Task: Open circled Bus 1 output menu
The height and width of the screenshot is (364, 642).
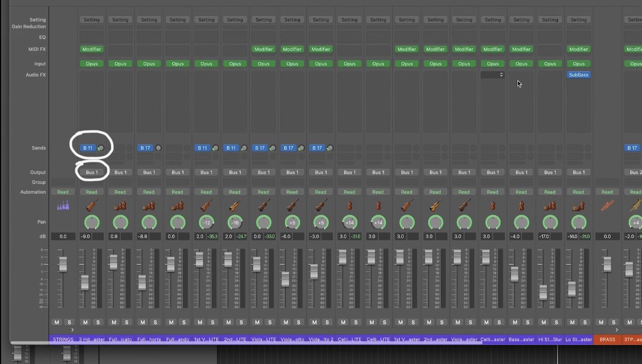Action: [x=92, y=173]
